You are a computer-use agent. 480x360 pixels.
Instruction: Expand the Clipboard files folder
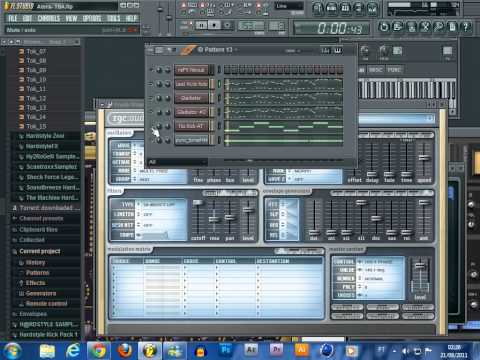coord(38,230)
